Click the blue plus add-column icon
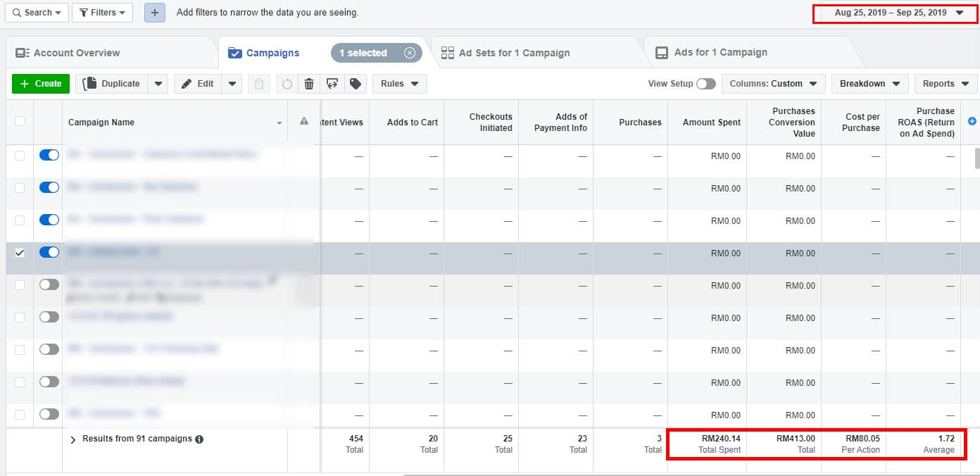 point(972,121)
